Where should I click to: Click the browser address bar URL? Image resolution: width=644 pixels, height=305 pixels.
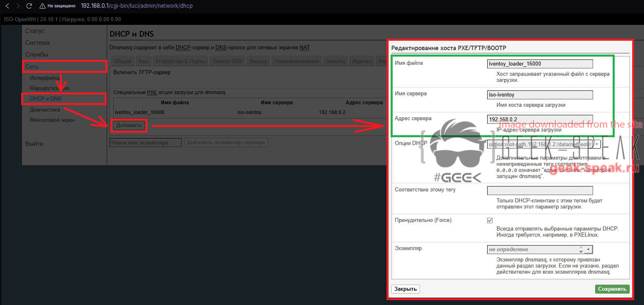(137, 6)
